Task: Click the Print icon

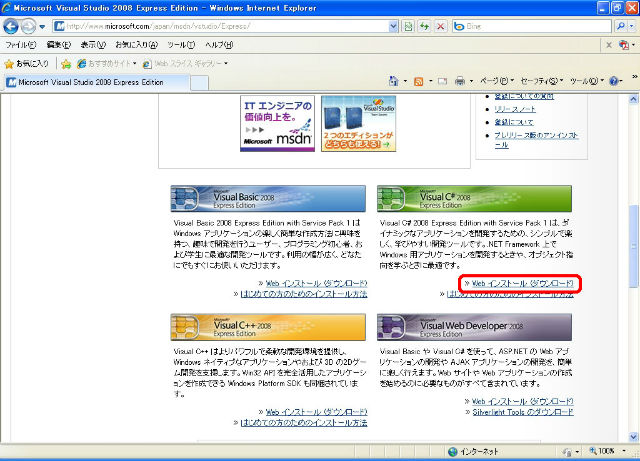Action: [460, 81]
